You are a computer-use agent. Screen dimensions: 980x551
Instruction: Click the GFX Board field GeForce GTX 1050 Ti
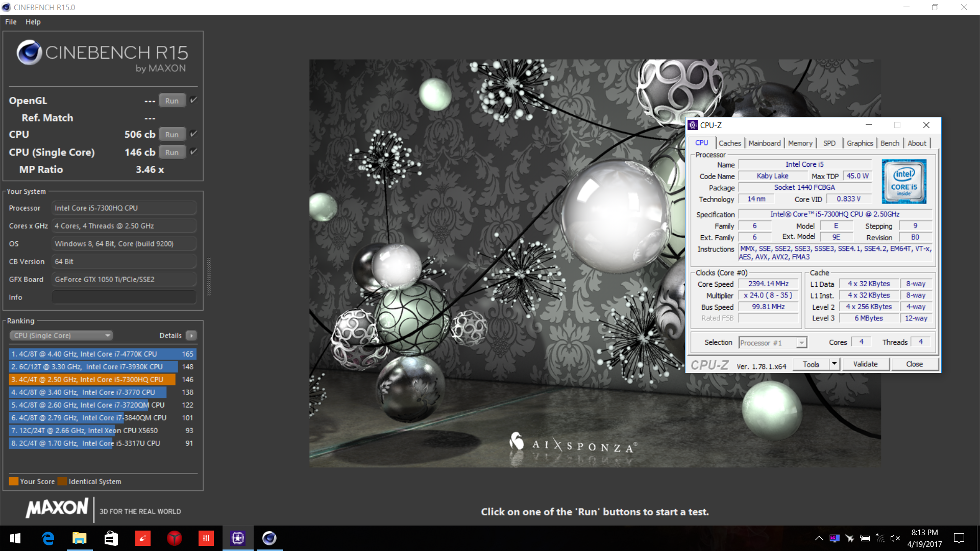(x=124, y=279)
